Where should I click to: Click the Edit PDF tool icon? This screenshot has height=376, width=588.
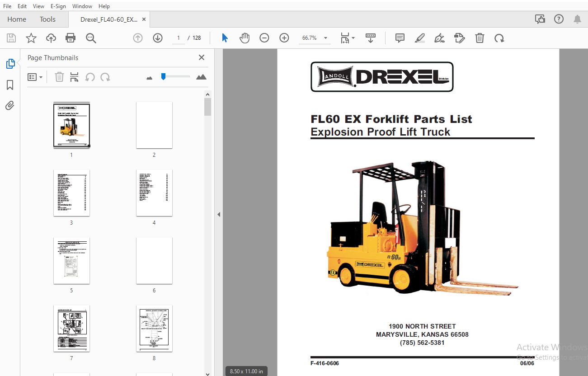click(x=460, y=38)
